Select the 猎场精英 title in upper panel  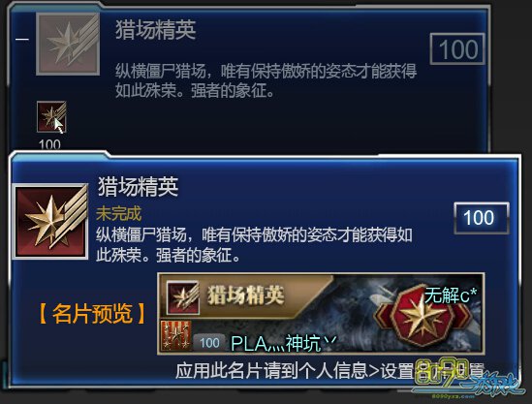coord(156,29)
